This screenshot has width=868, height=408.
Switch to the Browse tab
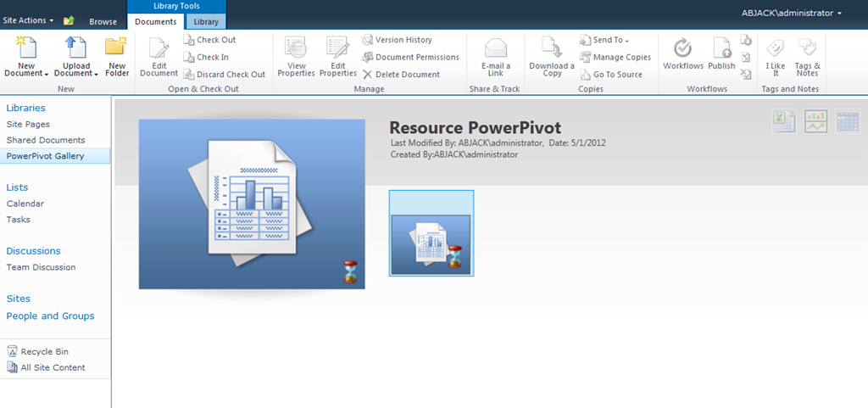point(103,21)
